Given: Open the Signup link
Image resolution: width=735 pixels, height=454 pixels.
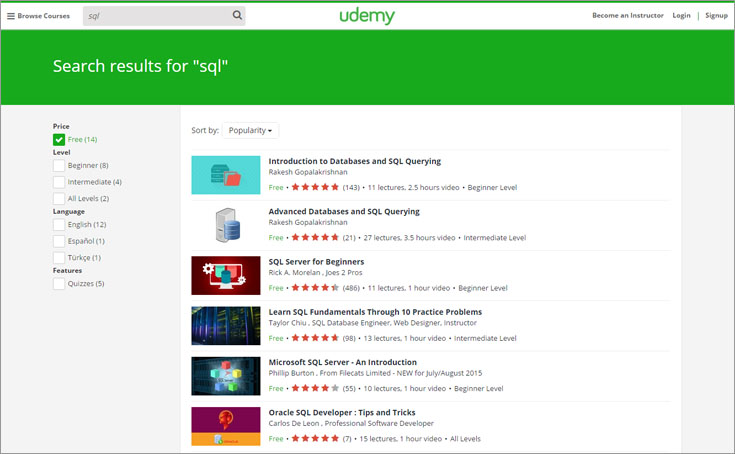Looking at the screenshot, I should coord(716,15).
